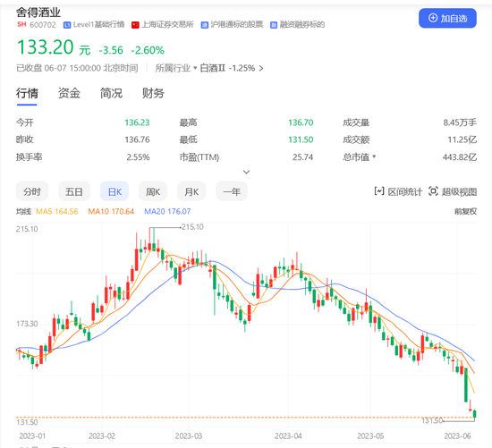Click the 总市值 value 443.82亿

[460, 156]
